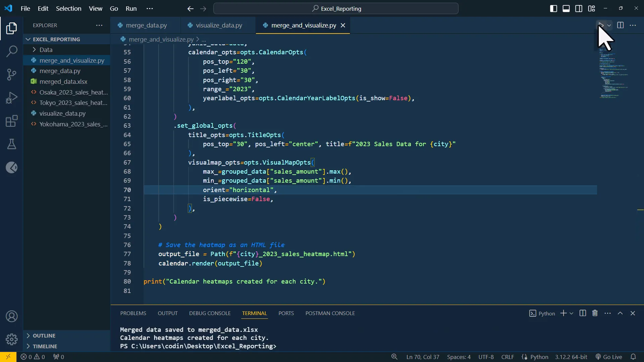Toggle the Primary Side Bar
The image size is (644, 362).
click(x=553, y=8)
